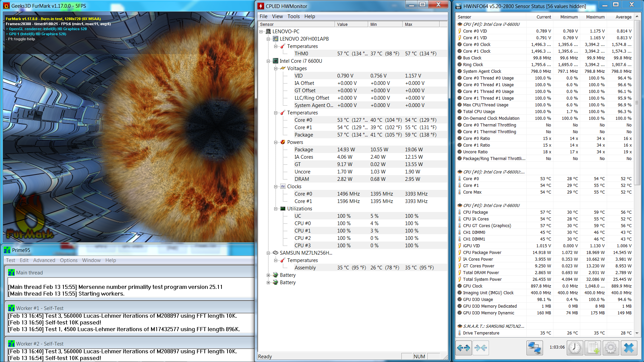Click HWiNFO GPU Clock row icon
Viewport: 644px width, 362px height.
(x=460, y=286)
